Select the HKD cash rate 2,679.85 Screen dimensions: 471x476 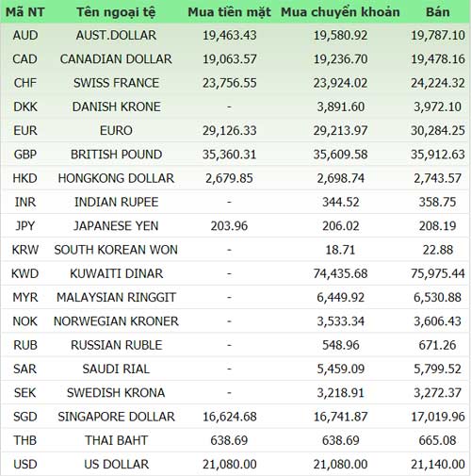point(229,178)
